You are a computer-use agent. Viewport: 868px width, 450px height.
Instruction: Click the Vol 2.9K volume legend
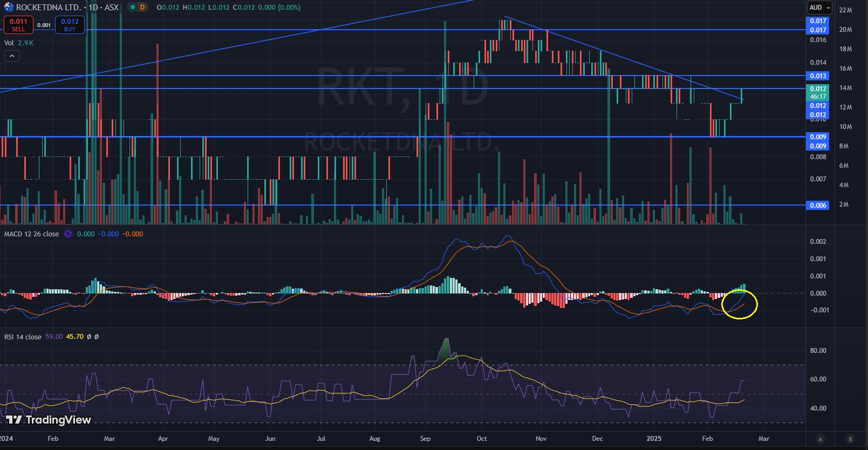tap(19, 43)
